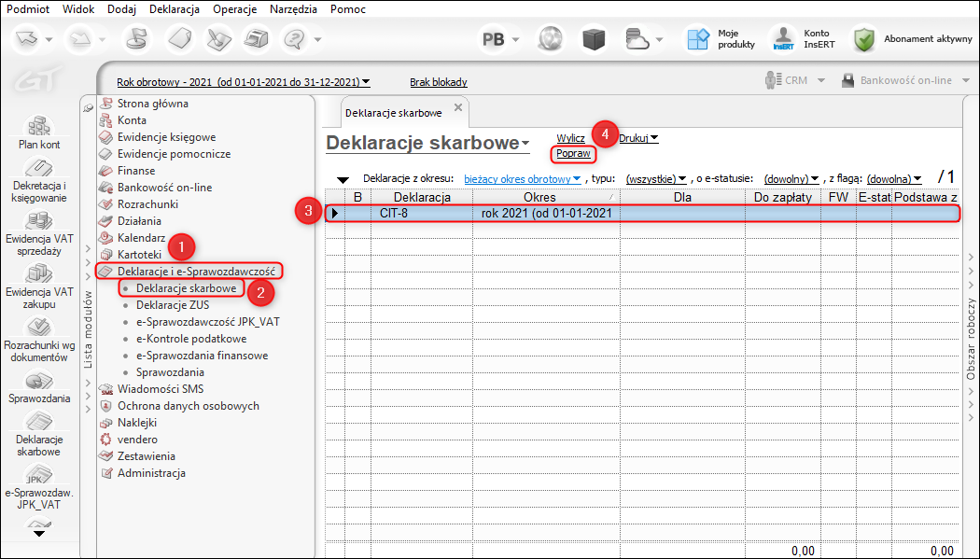Click the Brak blokady link
The height and width of the screenshot is (559, 980).
438,82
